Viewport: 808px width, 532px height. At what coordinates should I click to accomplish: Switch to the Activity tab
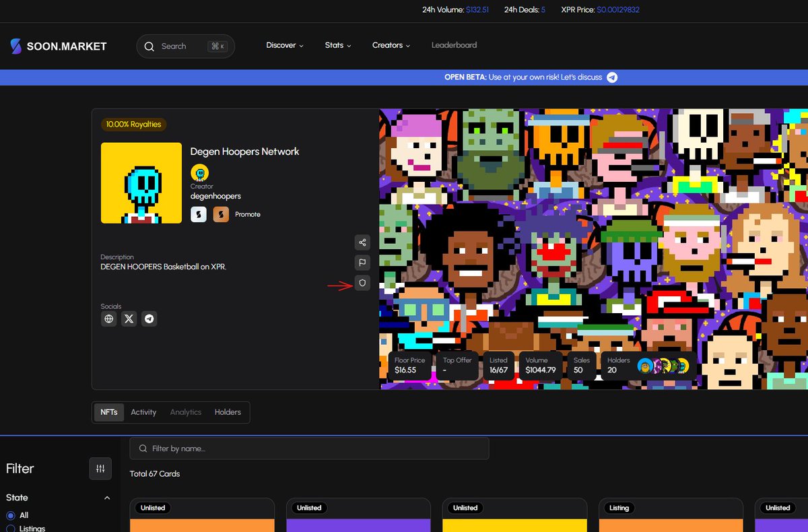pyautogui.click(x=143, y=412)
